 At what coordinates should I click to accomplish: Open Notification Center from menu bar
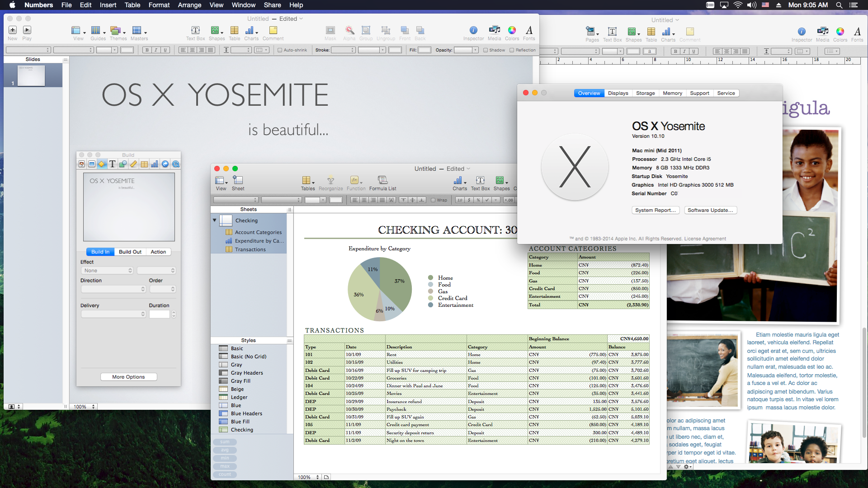click(x=853, y=5)
